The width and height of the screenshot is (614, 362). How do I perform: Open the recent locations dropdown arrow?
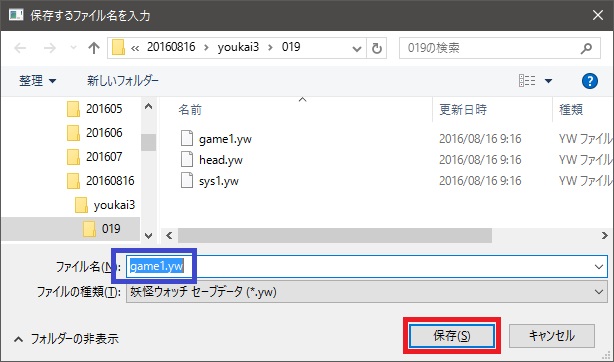(x=73, y=48)
